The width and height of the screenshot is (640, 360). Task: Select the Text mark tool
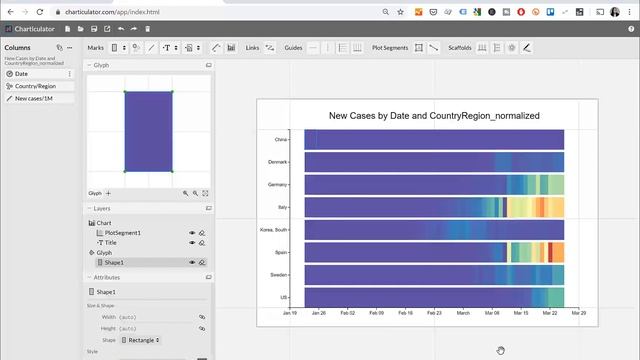click(x=167, y=48)
